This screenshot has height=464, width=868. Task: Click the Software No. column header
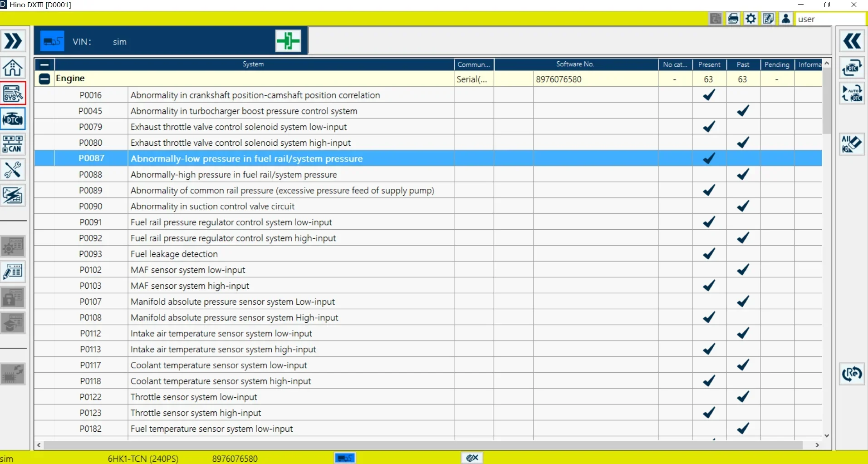[575, 64]
